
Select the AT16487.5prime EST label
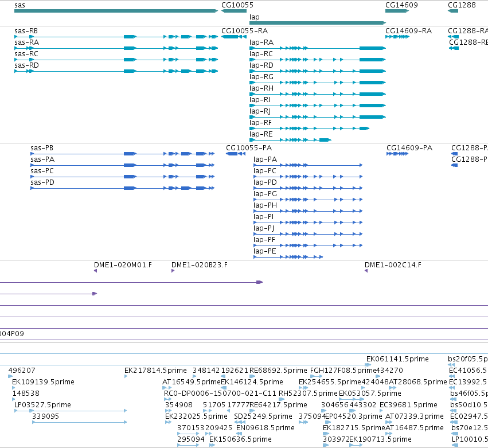tap(415, 428)
